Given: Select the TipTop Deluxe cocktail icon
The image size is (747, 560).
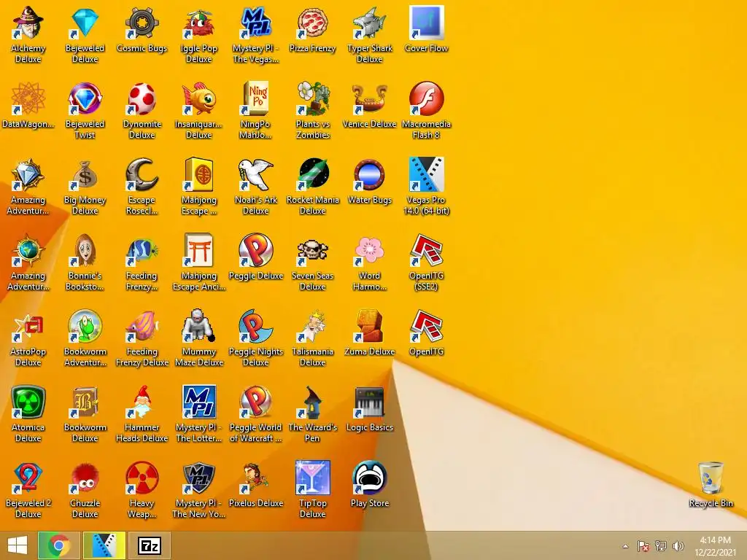Looking at the screenshot, I should click(312, 478).
